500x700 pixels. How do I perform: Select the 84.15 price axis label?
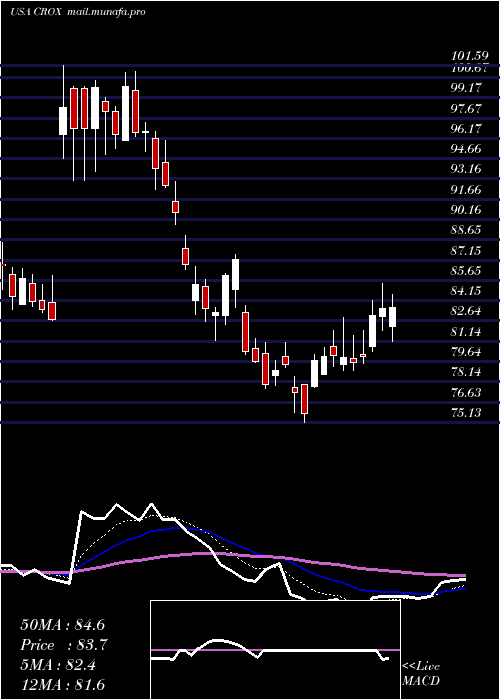pyautogui.click(x=466, y=291)
